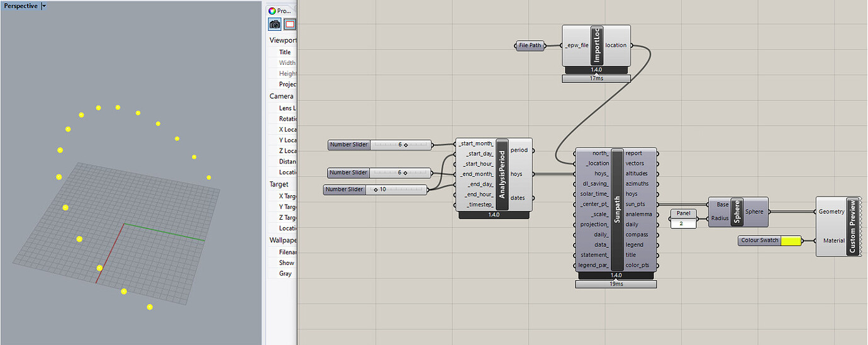Switch to the Properties panel tab
868x345 pixels.
coord(280,11)
